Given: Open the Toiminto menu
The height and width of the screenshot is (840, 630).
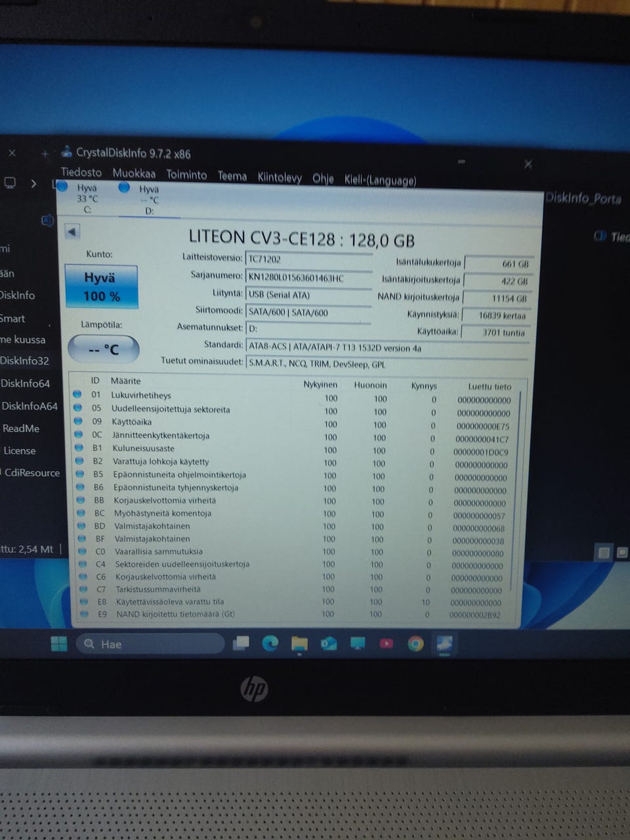Looking at the screenshot, I should (x=186, y=175).
